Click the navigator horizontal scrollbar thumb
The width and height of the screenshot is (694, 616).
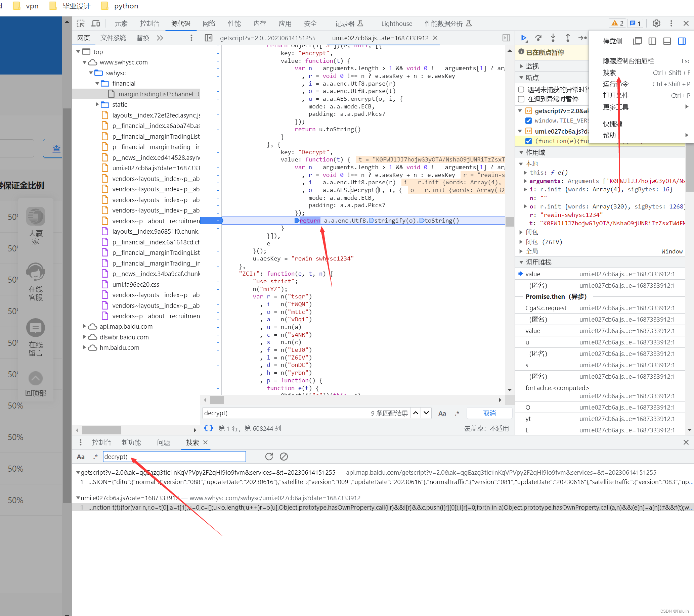[101, 430]
